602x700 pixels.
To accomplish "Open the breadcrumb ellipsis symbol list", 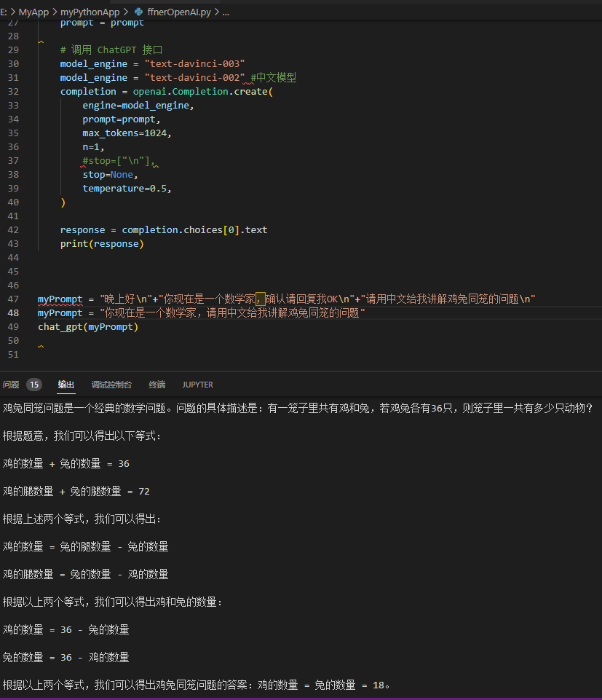I will 223,12.
